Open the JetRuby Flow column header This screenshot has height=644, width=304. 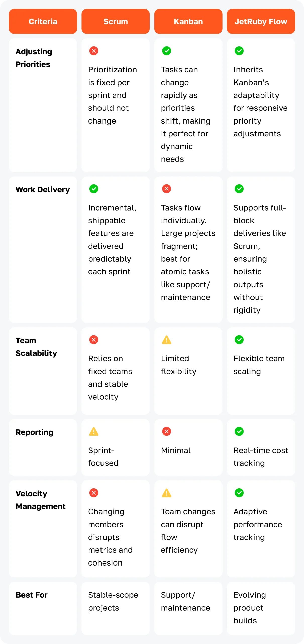click(261, 22)
